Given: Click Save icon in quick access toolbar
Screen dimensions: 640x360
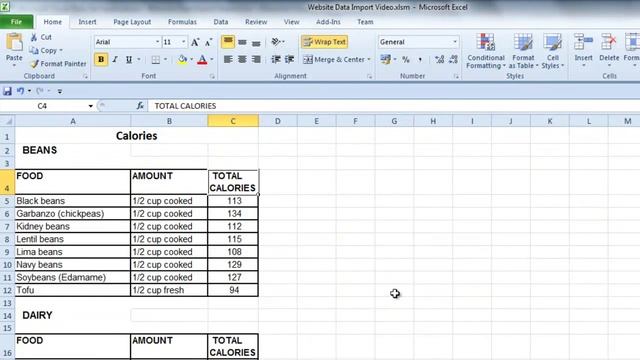Looking at the screenshot, I should pyautogui.click(x=7, y=91).
